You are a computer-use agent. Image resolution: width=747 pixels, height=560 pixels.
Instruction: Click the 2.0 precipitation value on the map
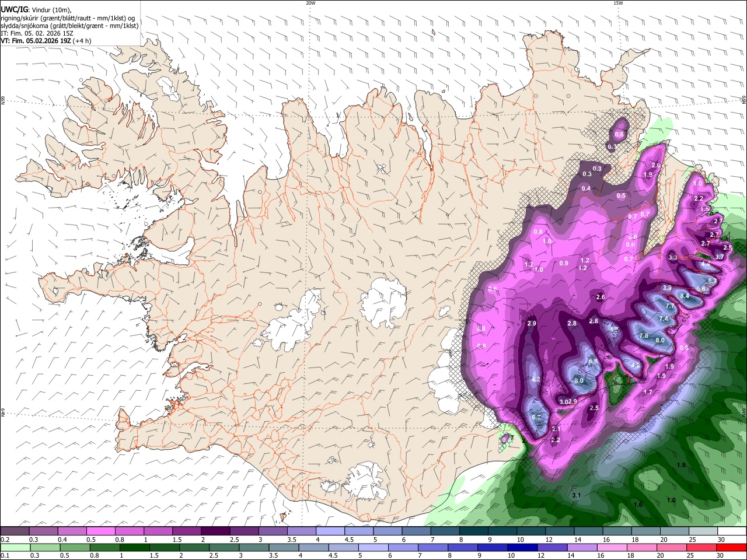656,166
